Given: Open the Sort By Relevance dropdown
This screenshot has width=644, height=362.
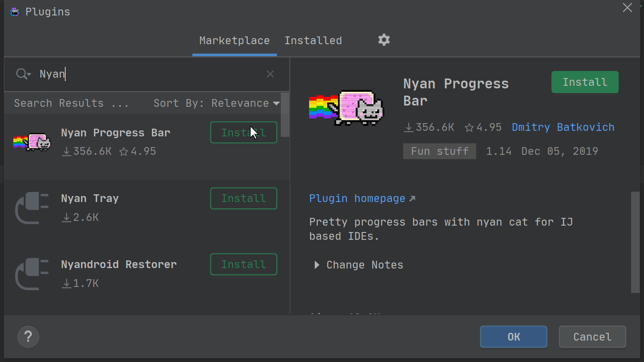Looking at the screenshot, I should [217, 103].
